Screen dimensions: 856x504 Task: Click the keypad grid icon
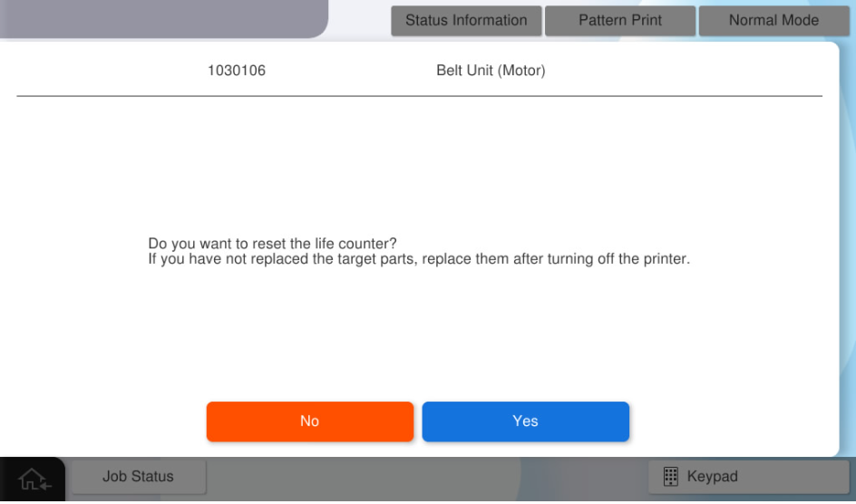coord(671,477)
